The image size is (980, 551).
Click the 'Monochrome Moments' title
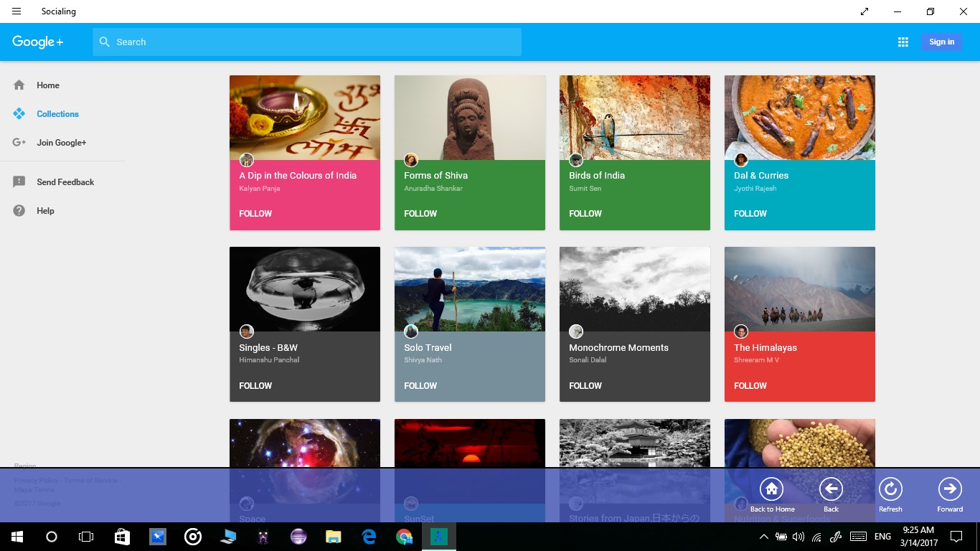tap(618, 348)
